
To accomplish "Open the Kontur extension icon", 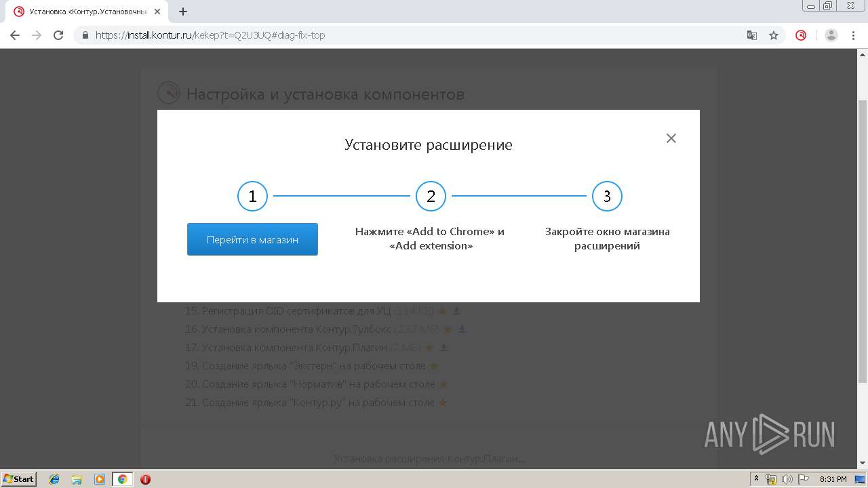I will tap(801, 35).
